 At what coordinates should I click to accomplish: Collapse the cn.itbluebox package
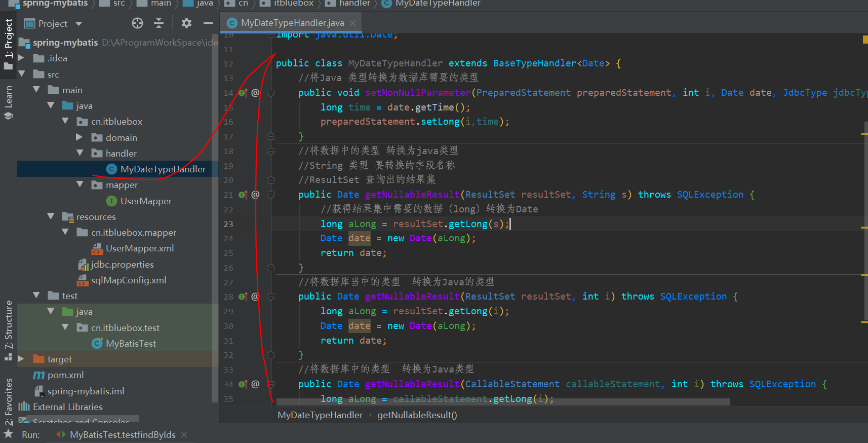pyautogui.click(x=65, y=121)
